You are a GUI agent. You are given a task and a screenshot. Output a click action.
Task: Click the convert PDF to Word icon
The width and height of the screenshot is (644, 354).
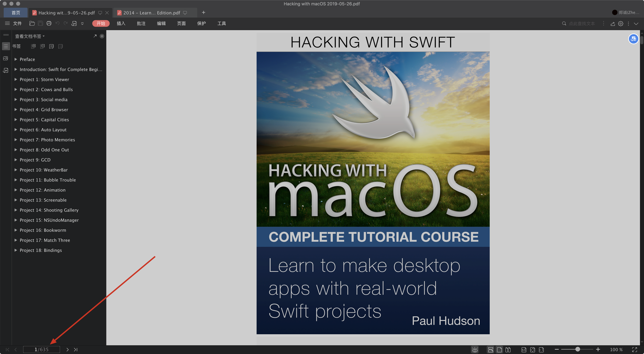click(74, 23)
